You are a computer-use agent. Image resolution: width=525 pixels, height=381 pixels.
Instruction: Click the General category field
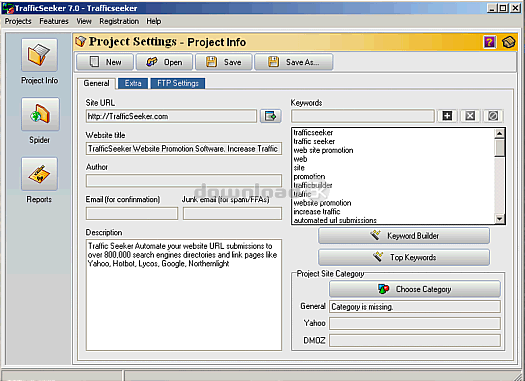tap(415, 306)
